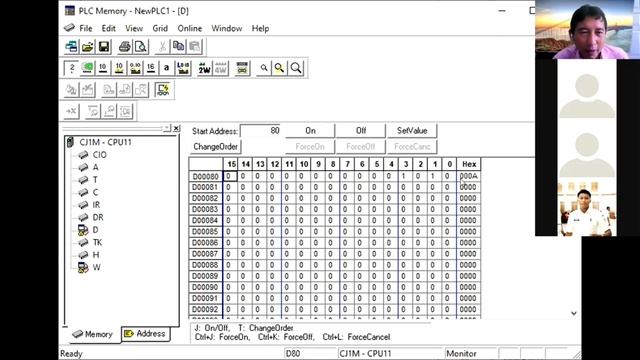Select the text 'a' display format

(166, 68)
